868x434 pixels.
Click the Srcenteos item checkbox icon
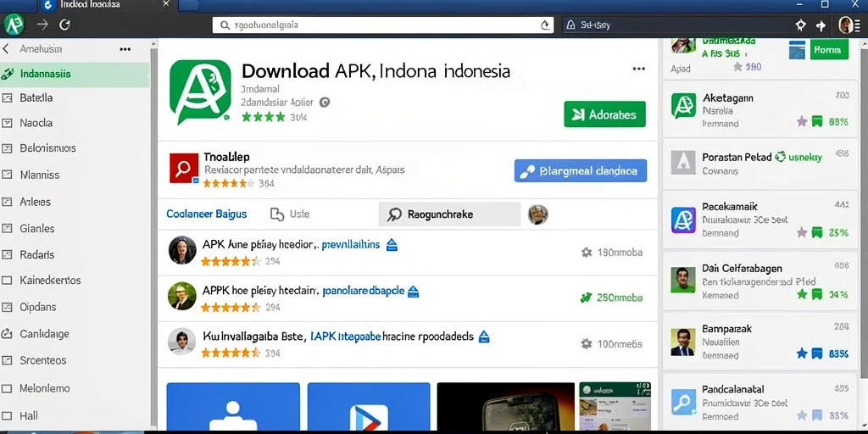[7, 360]
